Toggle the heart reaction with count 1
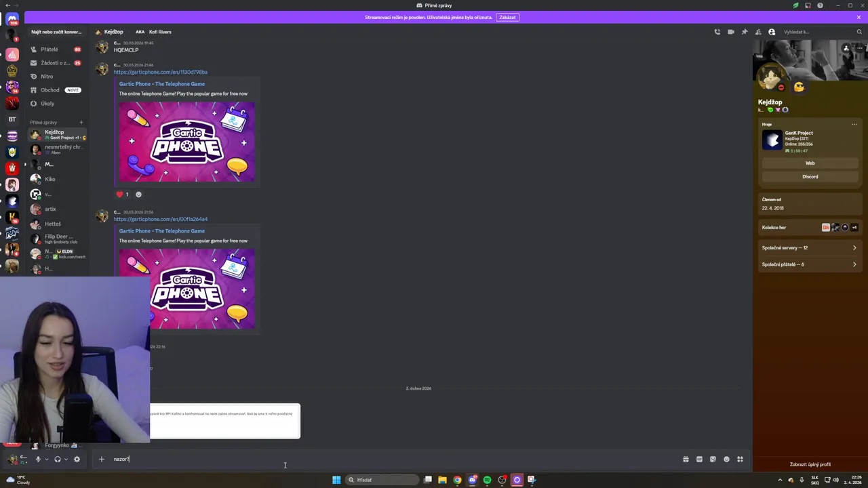The width and height of the screenshot is (868, 488). point(122,195)
